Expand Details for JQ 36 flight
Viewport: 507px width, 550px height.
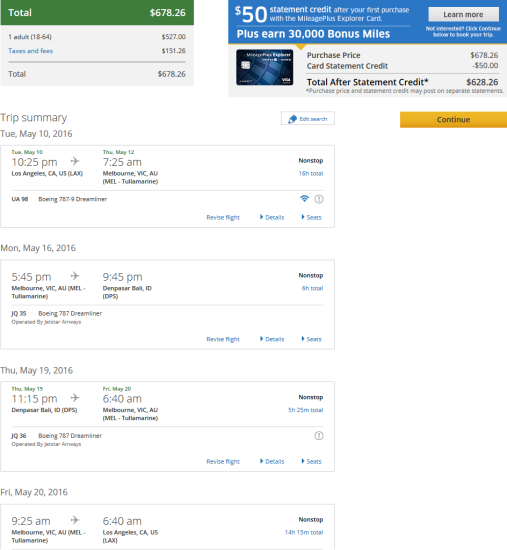pos(272,462)
